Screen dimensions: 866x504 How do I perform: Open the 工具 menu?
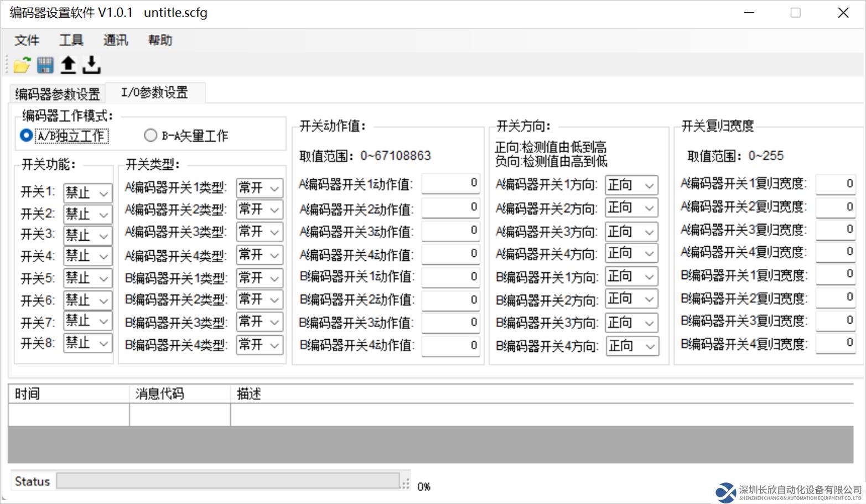click(71, 40)
